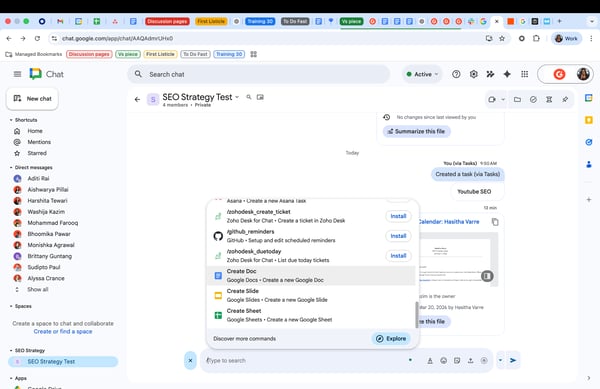Screen dimensions: 600x389
Task: Open Mentions shortcut
Action: [39, 142]
